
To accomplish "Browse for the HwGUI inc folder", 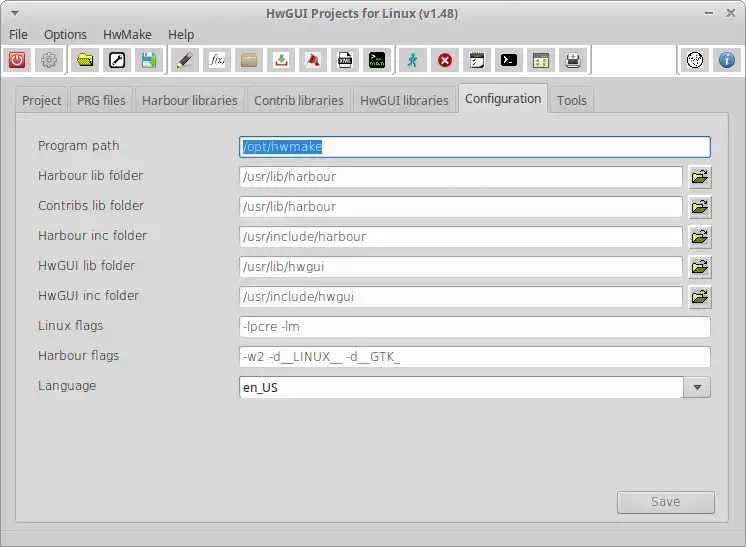I will point(700,297).
